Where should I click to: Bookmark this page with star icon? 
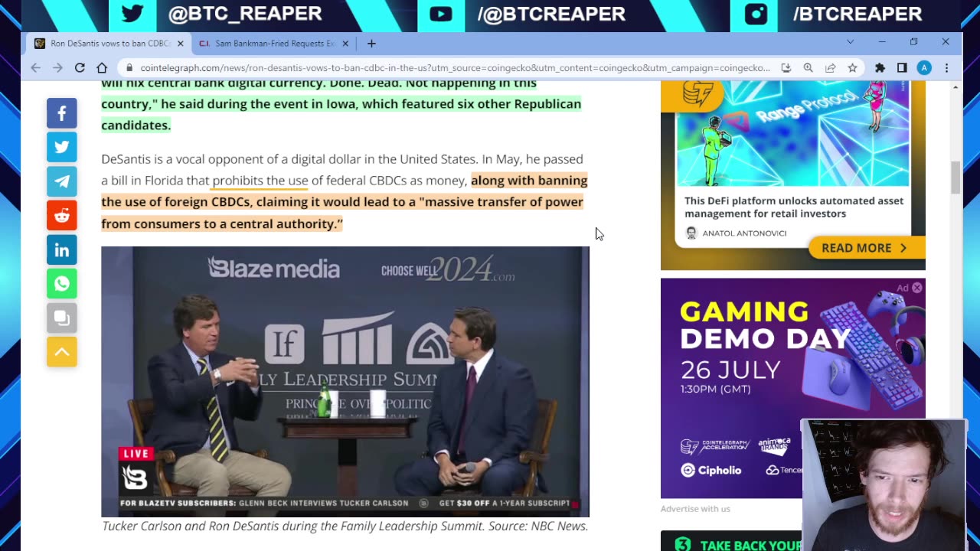pos(852,68)
